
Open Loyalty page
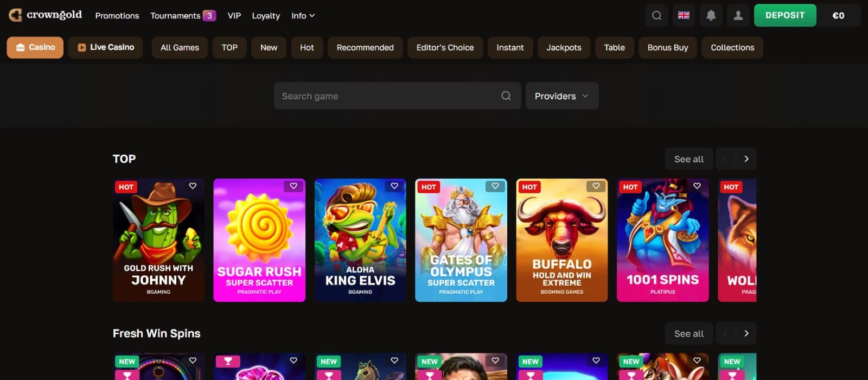pyautogui.click(x=266, y=15)
